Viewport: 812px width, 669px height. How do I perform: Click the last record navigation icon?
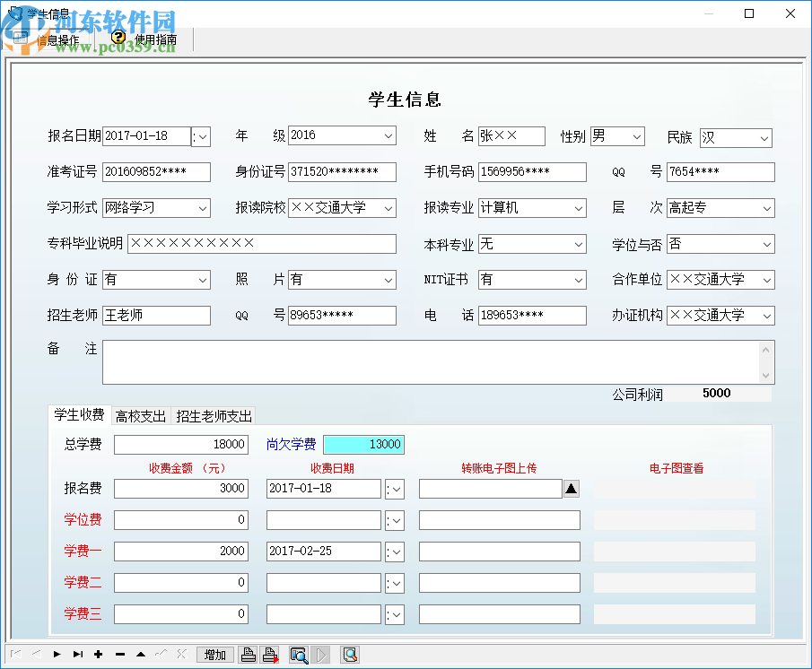coord(77,655)
